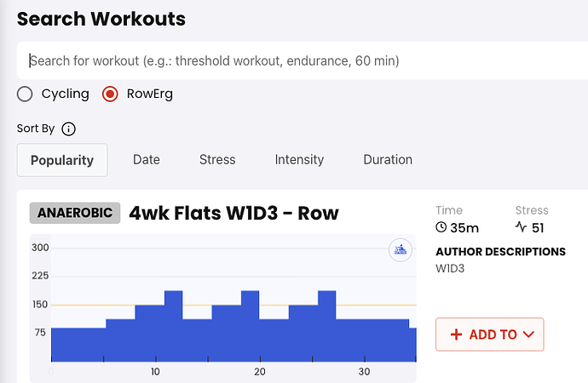This screenshot has width=588, height=383.
Task: Click the rowing badge icon on the chart
Action: pos(401,250)
